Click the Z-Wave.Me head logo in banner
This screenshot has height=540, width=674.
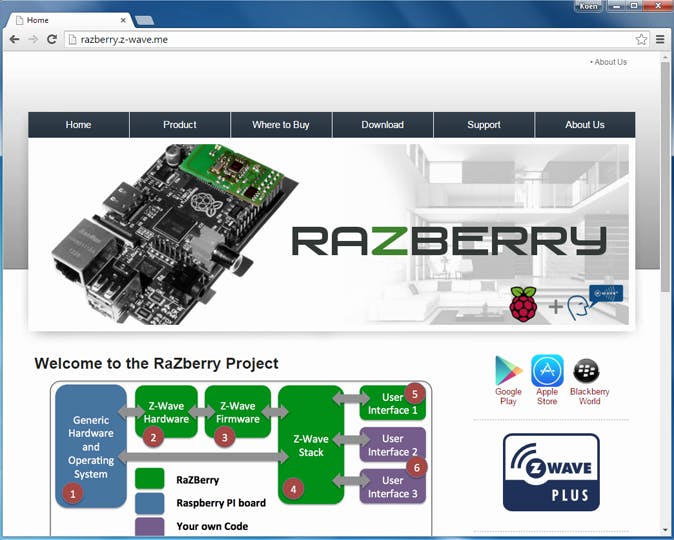click(595, 302)
